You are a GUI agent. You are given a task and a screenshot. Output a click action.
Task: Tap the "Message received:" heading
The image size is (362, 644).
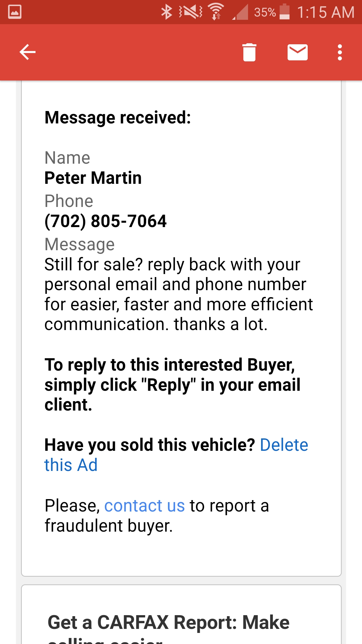coord(118,117)
